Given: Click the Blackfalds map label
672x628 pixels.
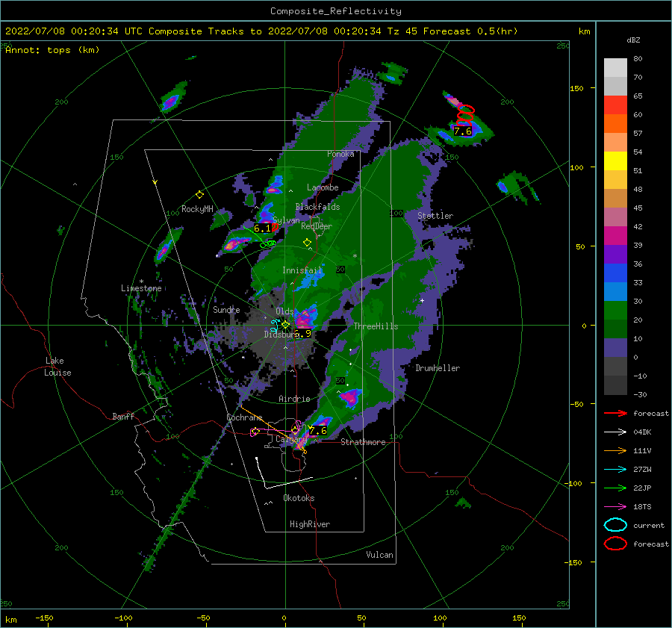Looking at the screenshot, I should click(x=317, y=207).
